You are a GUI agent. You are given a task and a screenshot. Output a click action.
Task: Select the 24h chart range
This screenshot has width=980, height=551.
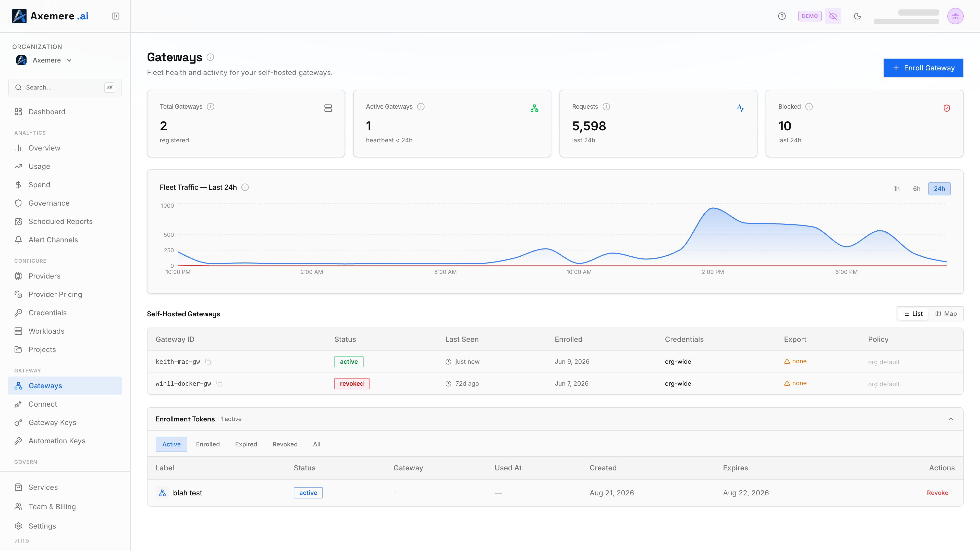(x=939, y=189)
